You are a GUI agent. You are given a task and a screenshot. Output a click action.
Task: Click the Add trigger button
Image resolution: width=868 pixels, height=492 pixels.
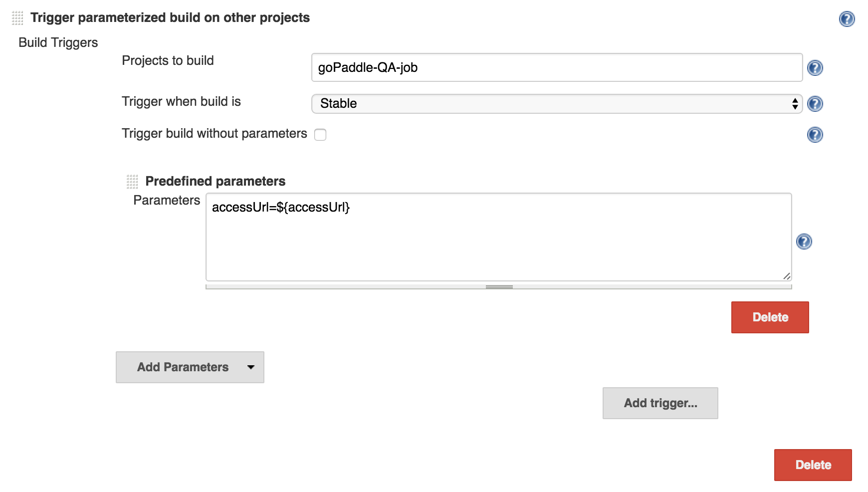tap(660, 403)
